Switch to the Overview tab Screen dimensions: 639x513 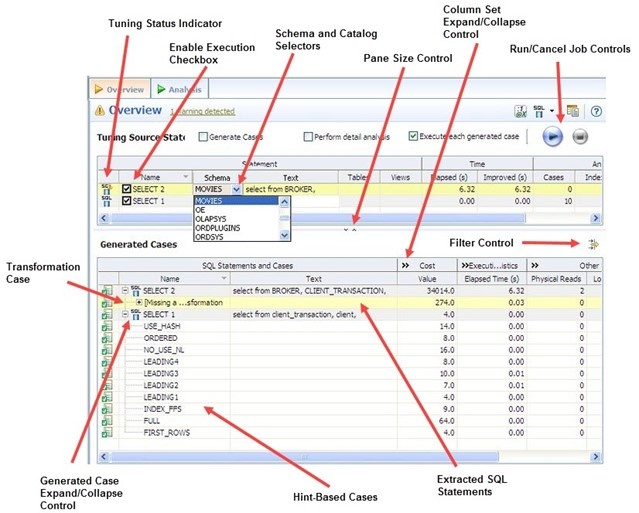pyautogui.click(x=119, y=89)
